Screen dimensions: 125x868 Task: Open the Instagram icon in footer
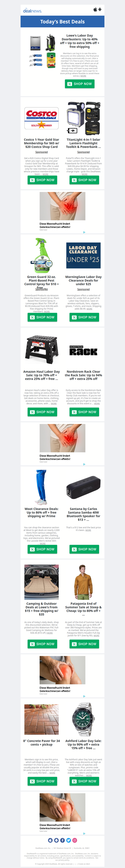point(74,840)
